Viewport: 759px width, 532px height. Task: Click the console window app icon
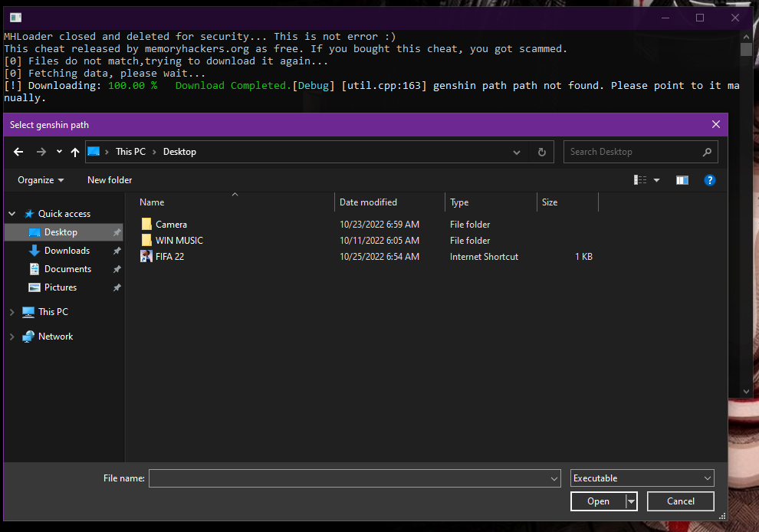click(15, 18)
